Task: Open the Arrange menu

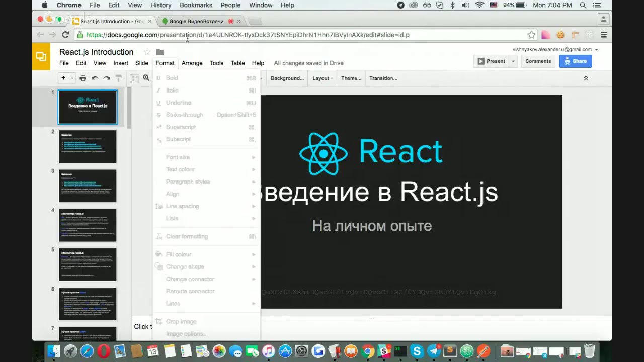Action: click(192, 63)
